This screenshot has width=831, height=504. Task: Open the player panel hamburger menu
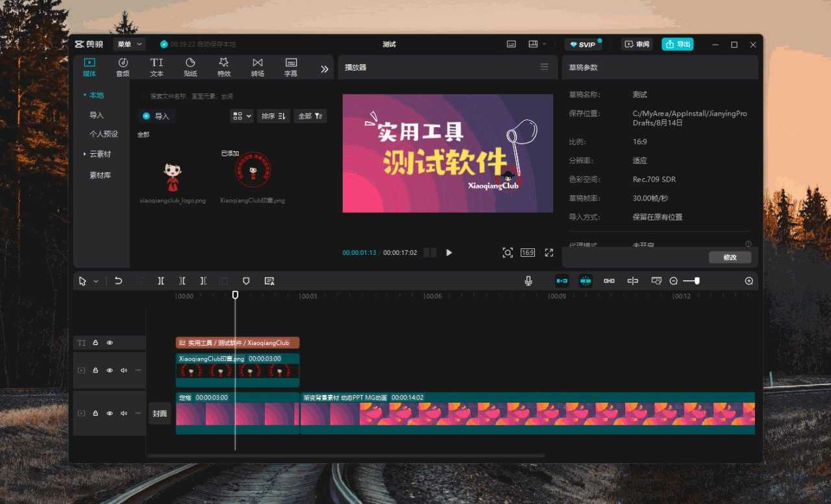pos(544,67)
